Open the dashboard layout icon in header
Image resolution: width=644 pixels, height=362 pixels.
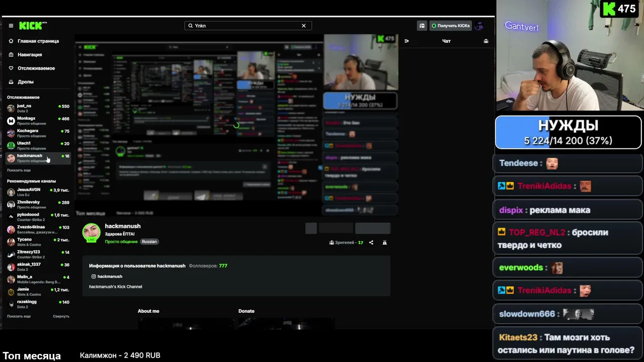[422, 26]
